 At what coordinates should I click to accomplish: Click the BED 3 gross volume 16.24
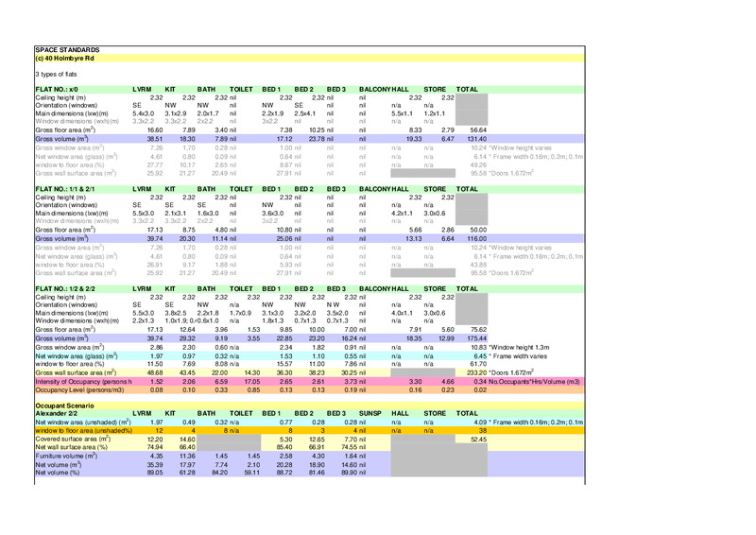pyautogui.click(x=349, y=338)
